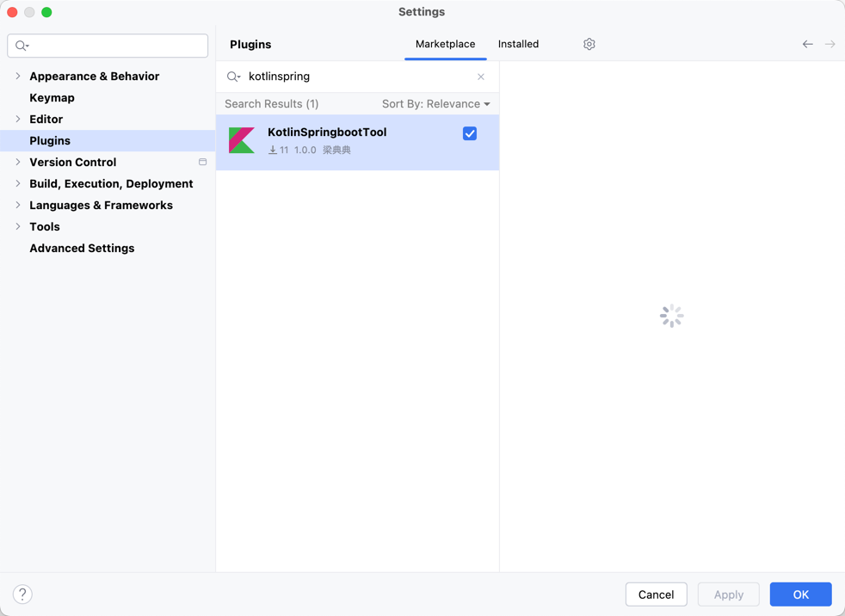The width and height of the screenshot is (845, 616).
Task: Expand Languages & Frameworks node
Action: pos(18,206)
